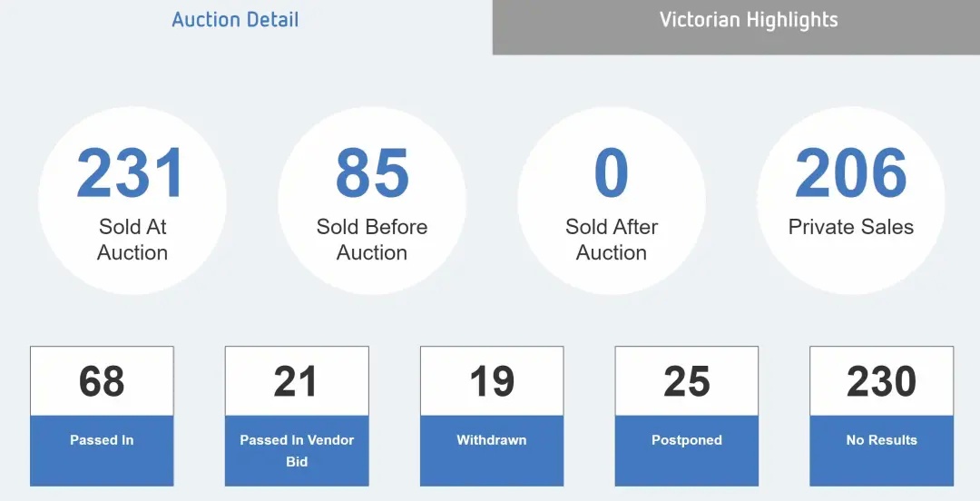Click the 231 Sold At Auction circle
The image size is (980, 501).
pyautogui.click(x=132, y=201)
